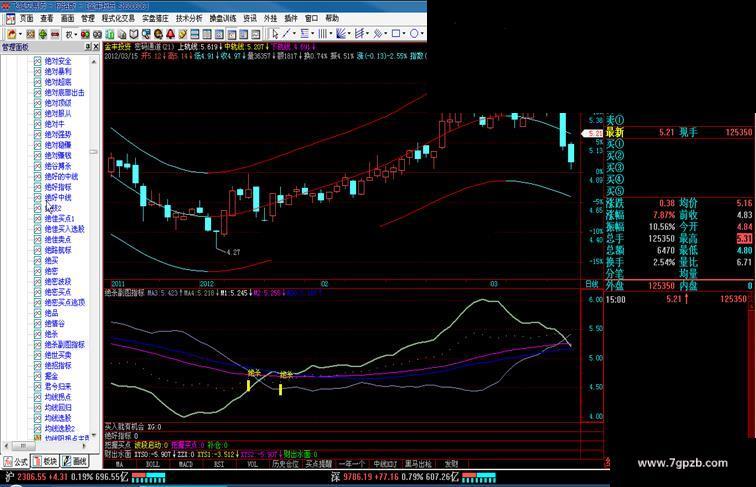Switch to the 板块 panel tab
Viewport: 756px width, 487px height.
click(45, 461)
